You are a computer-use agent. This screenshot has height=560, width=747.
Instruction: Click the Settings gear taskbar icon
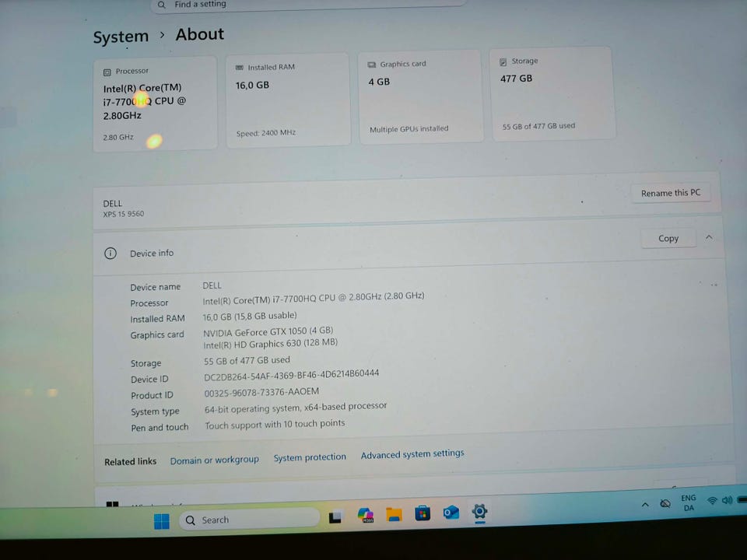tap(480, 512)
